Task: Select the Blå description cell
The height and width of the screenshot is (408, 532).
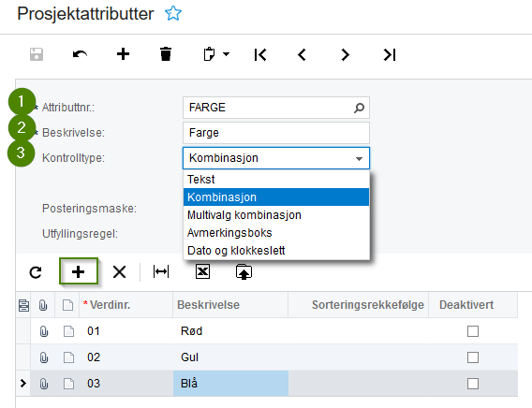Action: click(x=230, y=384)
